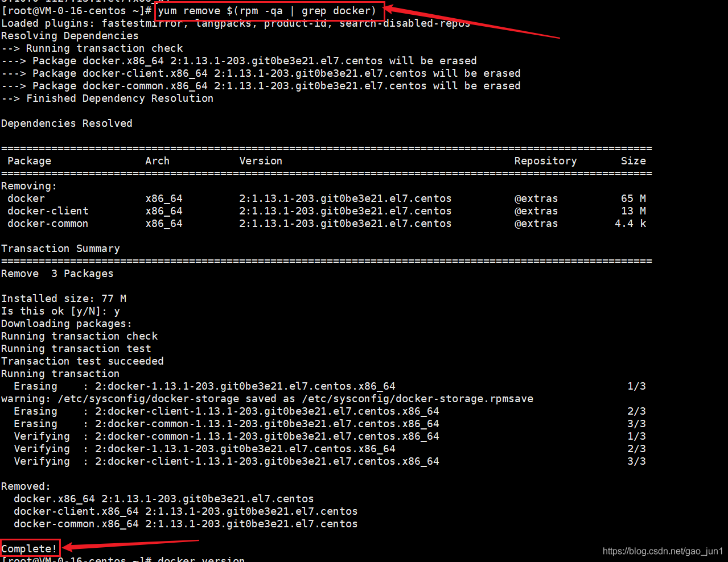
Task: Click the 'Downloading packages:' line
Action: (67, 324)
